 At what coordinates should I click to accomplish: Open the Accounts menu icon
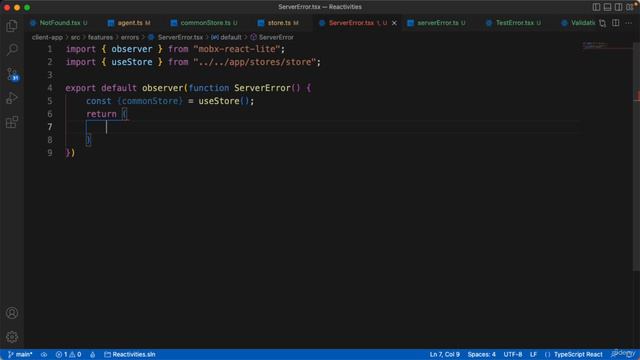[12, 313]
